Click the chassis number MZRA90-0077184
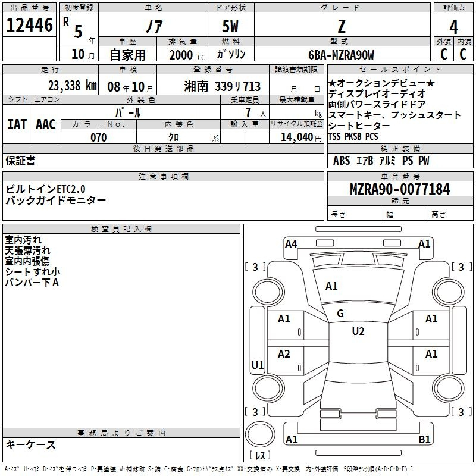 point(399,189)
